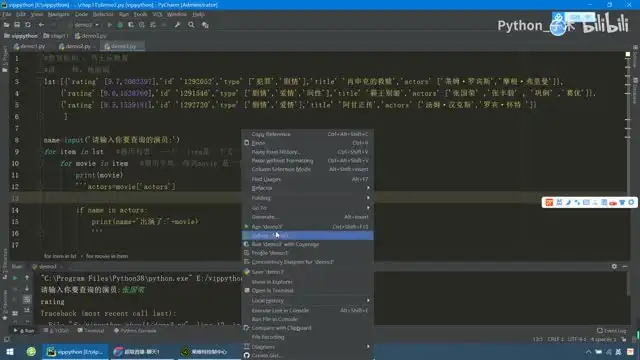Click the Search Everywhere magnifier icon

191,25
